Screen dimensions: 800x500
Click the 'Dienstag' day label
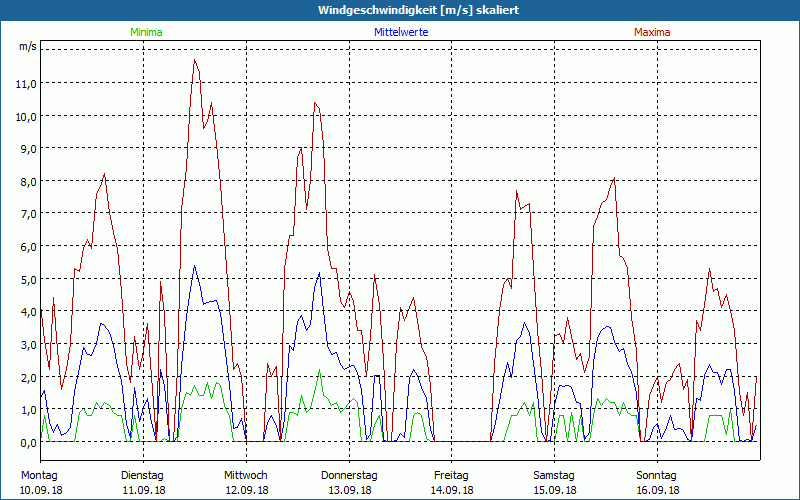point(142,476)
